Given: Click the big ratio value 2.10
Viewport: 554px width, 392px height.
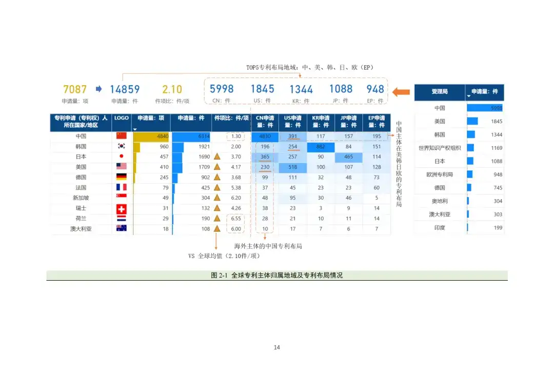Looking at the screenshot, I should point(172,89).
